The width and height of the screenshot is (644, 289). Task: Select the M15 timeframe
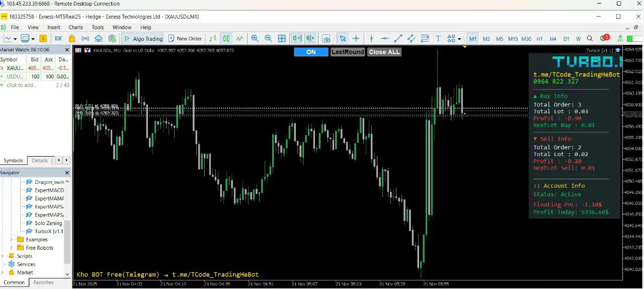click(x=513, y=39)
